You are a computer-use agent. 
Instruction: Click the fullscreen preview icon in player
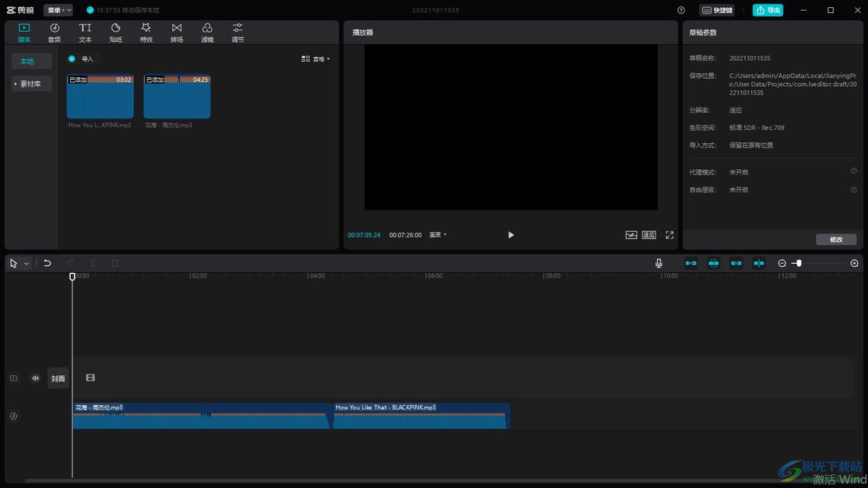669,235
